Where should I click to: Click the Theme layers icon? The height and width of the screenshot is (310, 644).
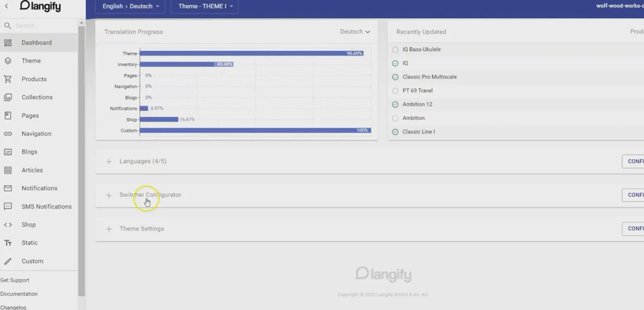coord(8,61)
